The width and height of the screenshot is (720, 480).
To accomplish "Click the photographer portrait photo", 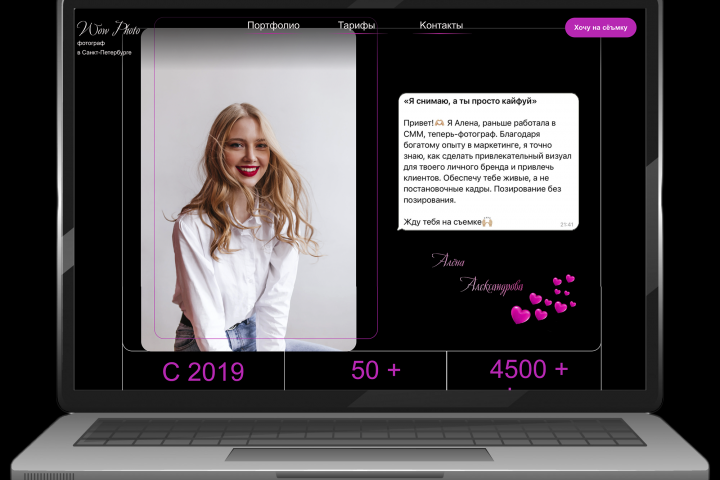I will (248, 190).
